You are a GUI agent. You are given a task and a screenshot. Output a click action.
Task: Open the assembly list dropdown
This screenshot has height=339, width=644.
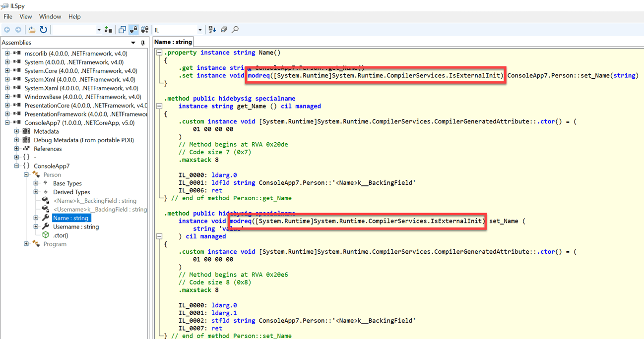pyautogui.click(x=98, y=30)
